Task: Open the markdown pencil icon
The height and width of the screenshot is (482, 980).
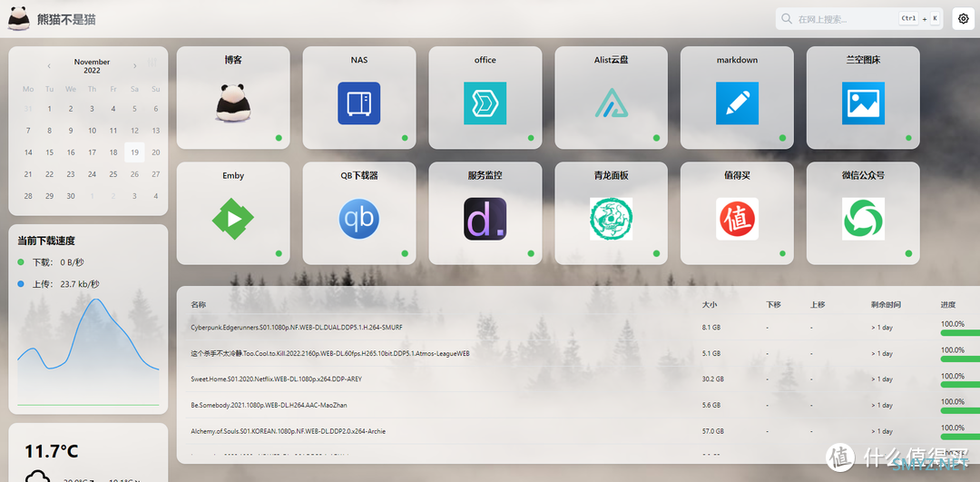Action: click(x=738, y=103)
